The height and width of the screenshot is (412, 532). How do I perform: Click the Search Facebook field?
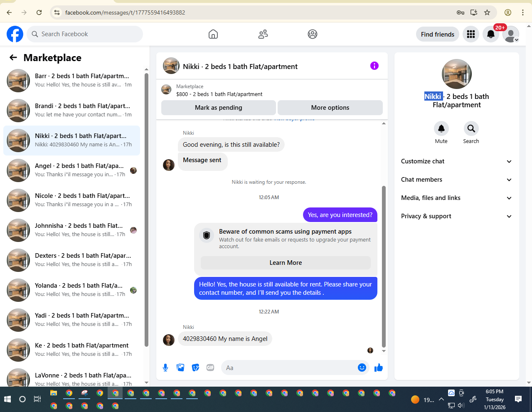point(85,34)
